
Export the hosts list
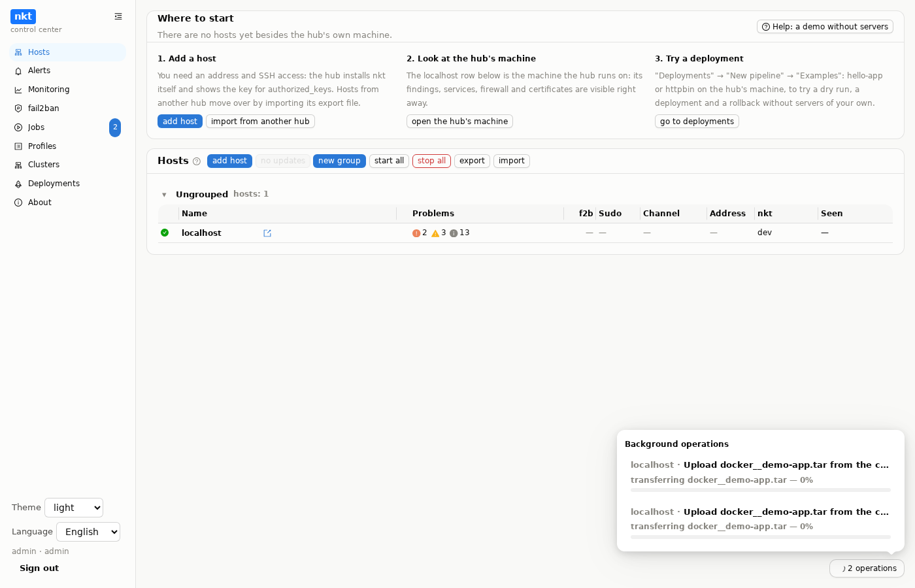[x=472, y=161]
